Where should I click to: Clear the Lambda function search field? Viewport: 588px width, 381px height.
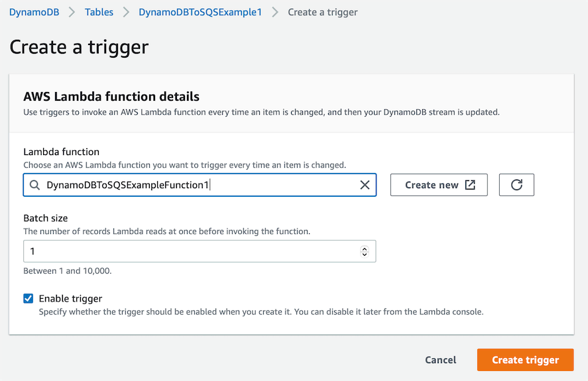click(x=365, y=186)
